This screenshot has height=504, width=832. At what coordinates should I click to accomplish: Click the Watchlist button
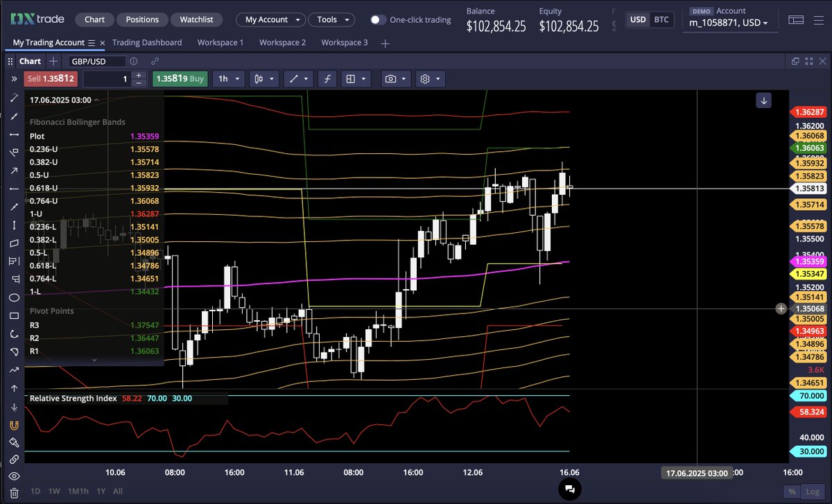pos(197,19)
